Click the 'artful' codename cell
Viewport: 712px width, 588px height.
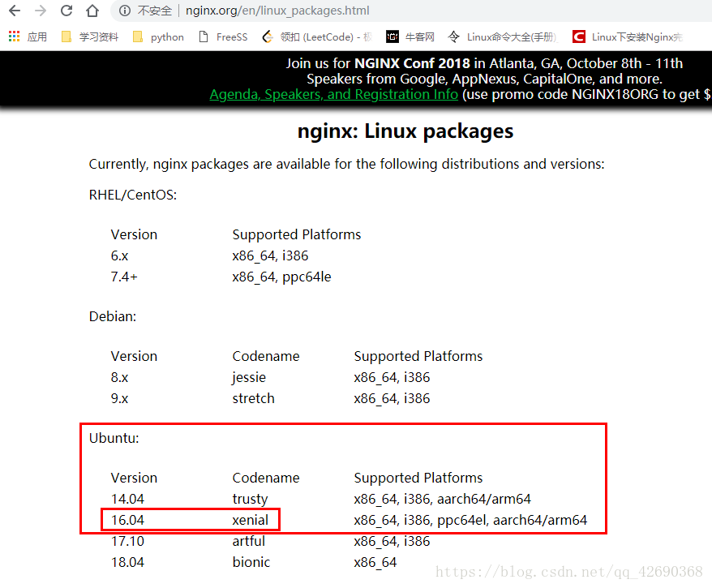pos(248,541)
